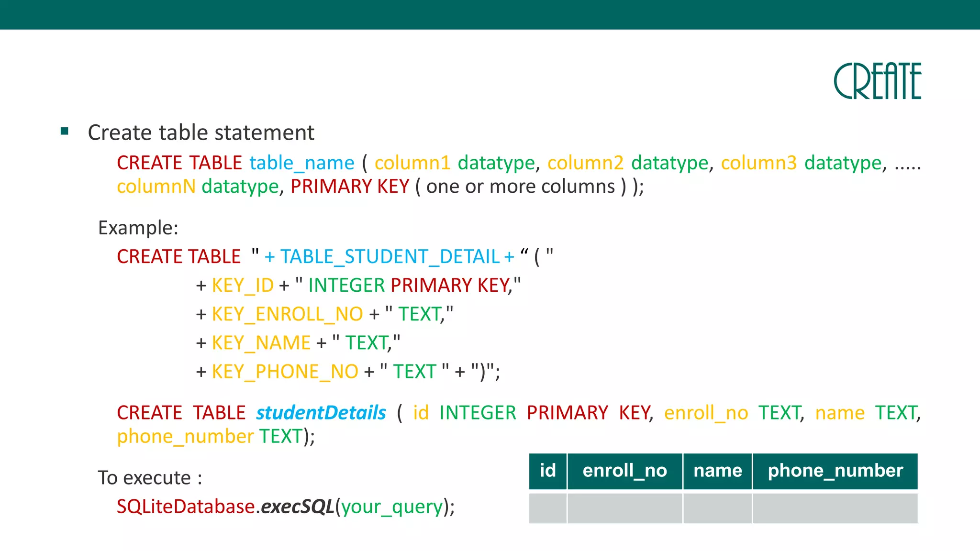
Task: Click 'column1' in the syntax line
Action: [x=412, y=163]
